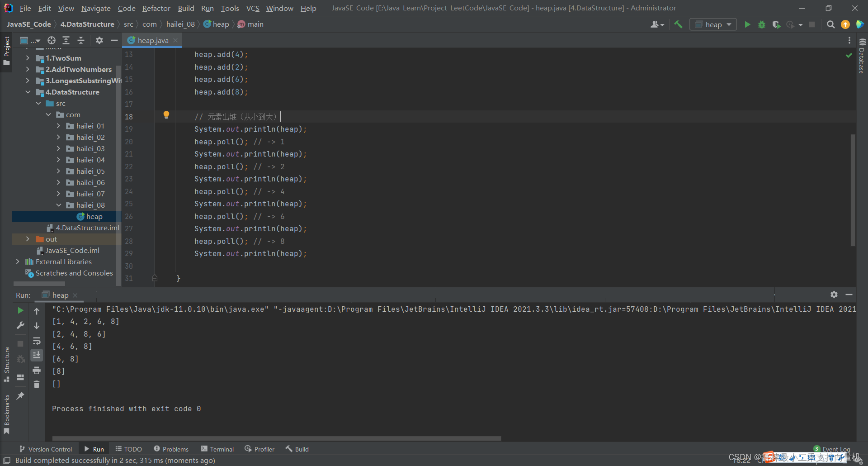Viewport: 868px width, 466px height.
Task: Toggle the Project side tool window
Action: (x=6, y=51)
